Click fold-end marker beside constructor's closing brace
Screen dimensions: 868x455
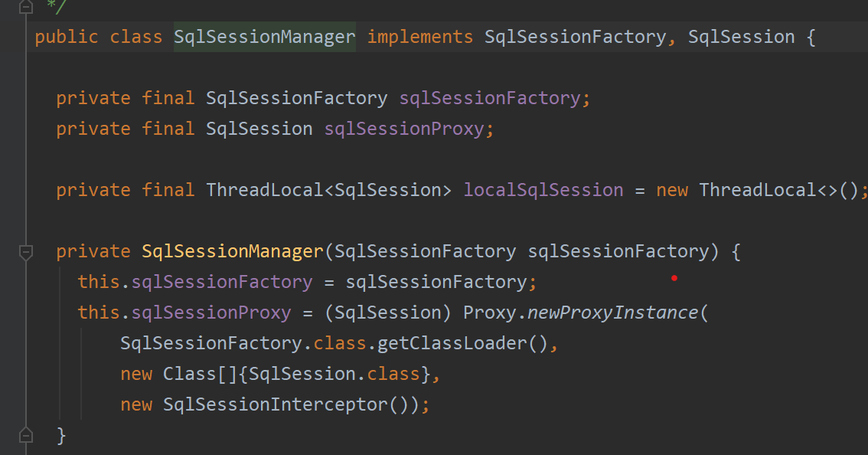point(26,435)
